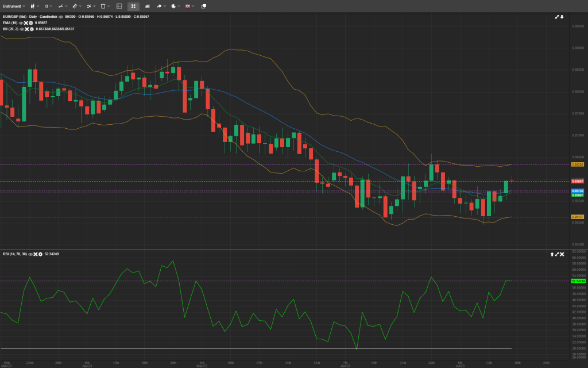Close the RSI panel with right-side X
The image size is (588, 368).
pyautogui.click(x=562, y=254)
